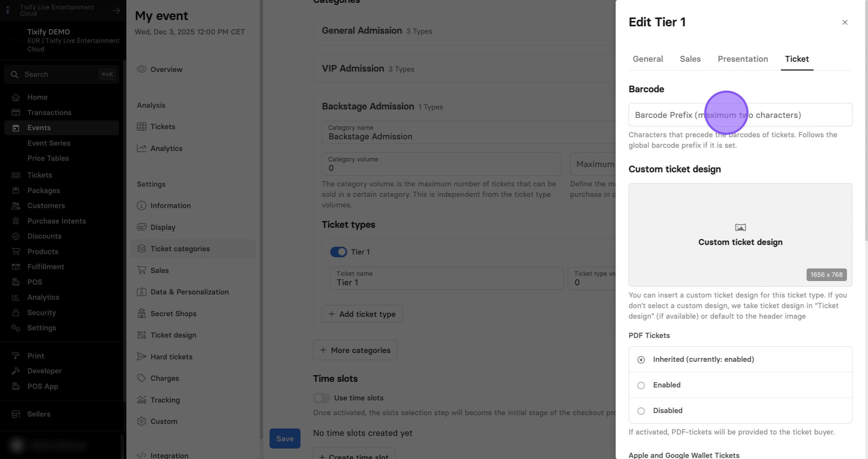Click the More categories button
Image resolution: width=868 pixels, height=459 pixels.
click(355, 350)
